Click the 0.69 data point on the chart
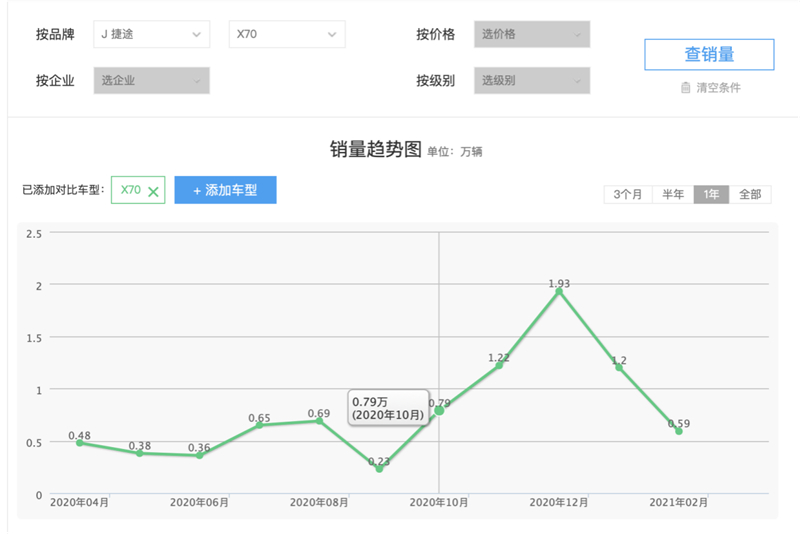Screen dimensions: 800x534 point(319,421)
